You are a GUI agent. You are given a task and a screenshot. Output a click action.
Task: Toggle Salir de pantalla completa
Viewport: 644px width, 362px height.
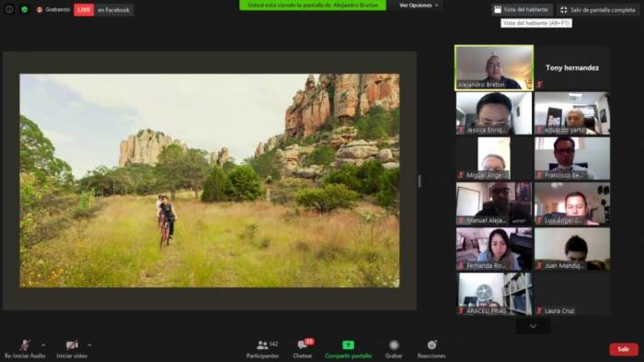tap(598, 10)
